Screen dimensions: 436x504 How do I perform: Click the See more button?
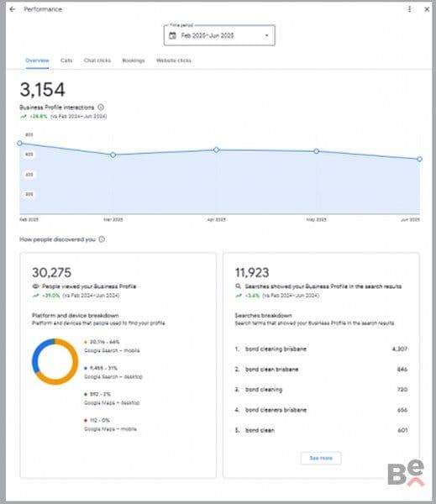tap(321, 458)
